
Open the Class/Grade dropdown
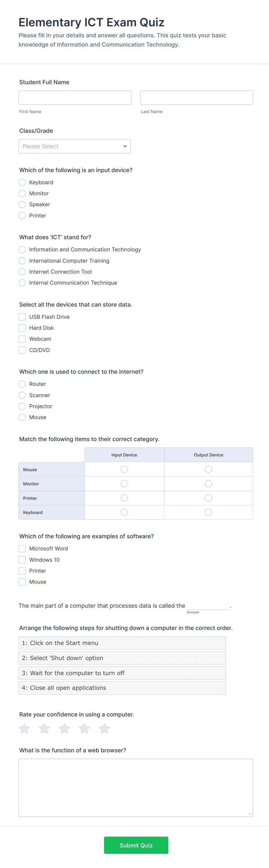click(x=75, y=146)
